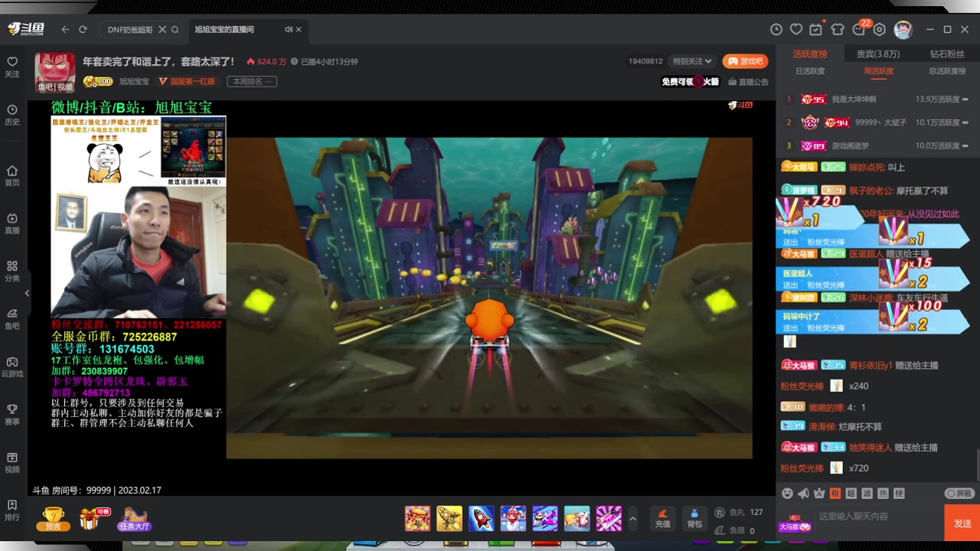
Task: Open 鱼吧 in the left sidebar
Action: point(12,318)
